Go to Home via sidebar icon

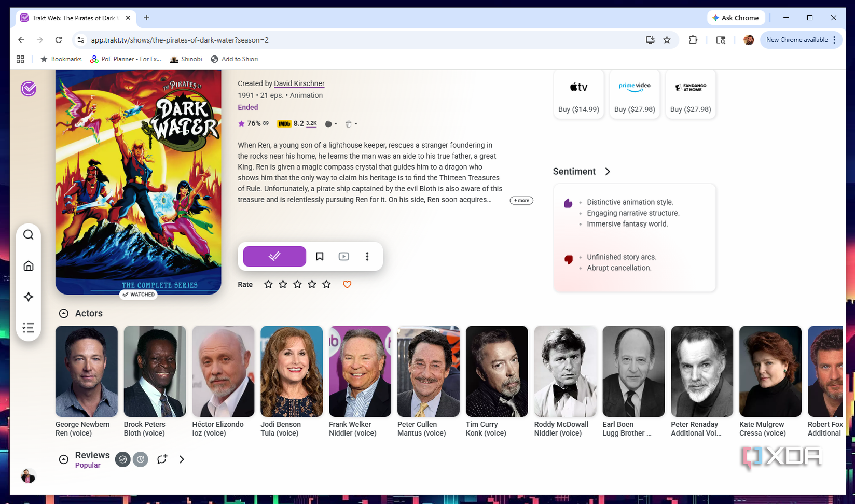(x=29, y=266)
